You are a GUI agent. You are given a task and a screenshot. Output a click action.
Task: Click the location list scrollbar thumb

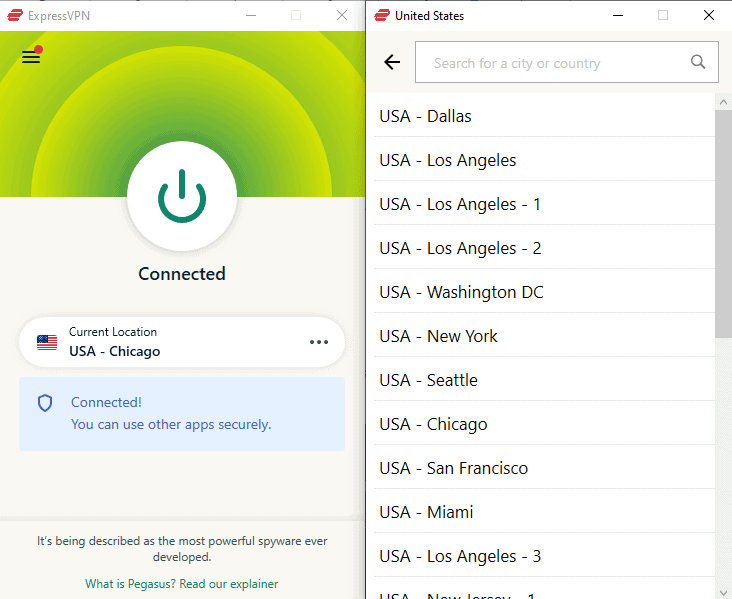[723, 224]
